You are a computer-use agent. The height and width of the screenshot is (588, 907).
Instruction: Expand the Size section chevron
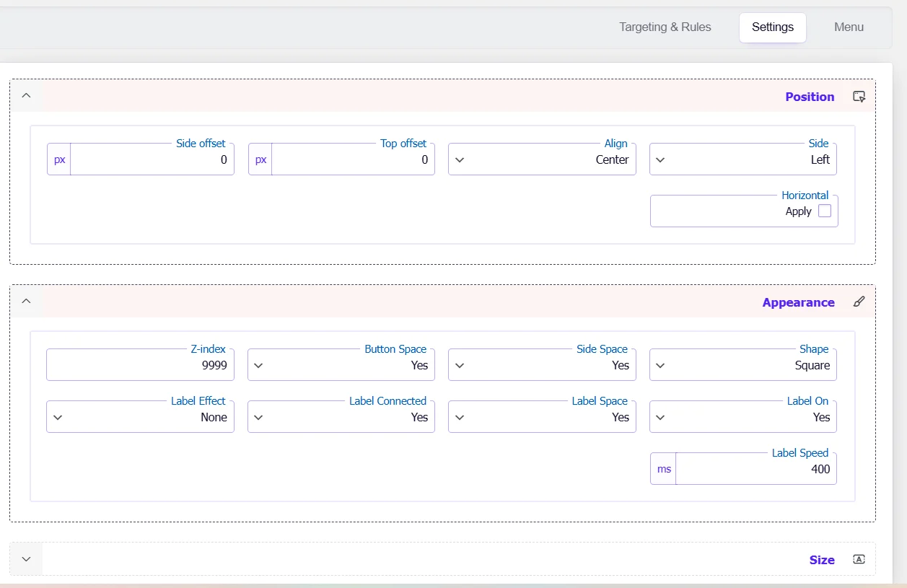click(27, 559)
